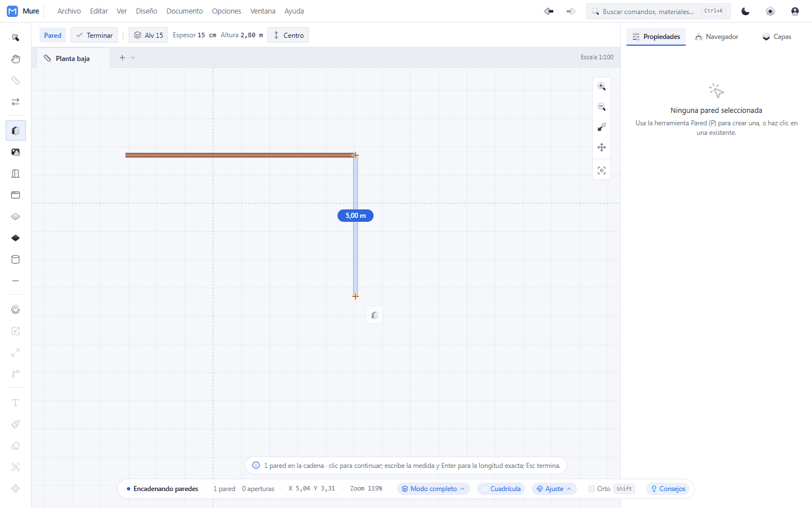This screenshot has height=508, width=812.
Task: Switch to the Navegador tab
Action: point(717,37)
